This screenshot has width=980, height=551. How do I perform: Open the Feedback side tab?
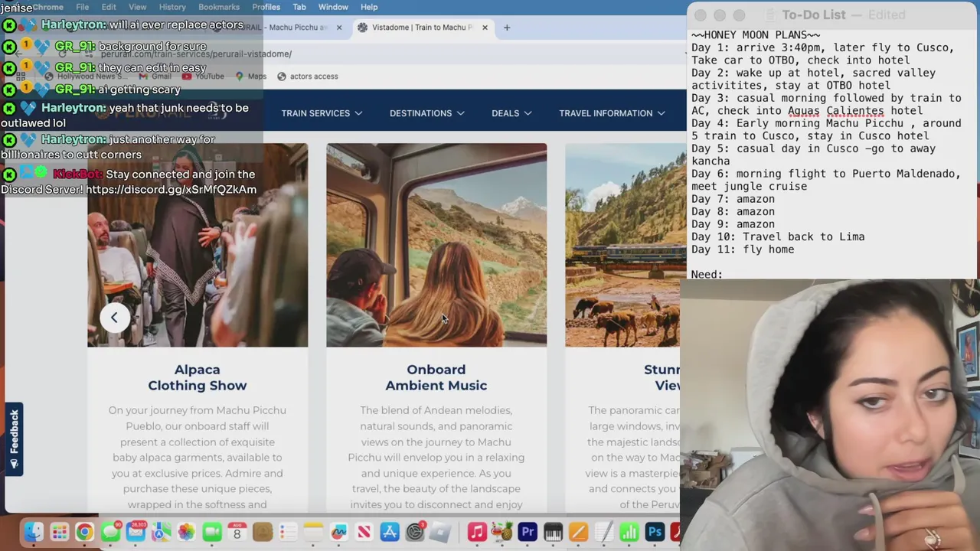(x=14, y=439)
